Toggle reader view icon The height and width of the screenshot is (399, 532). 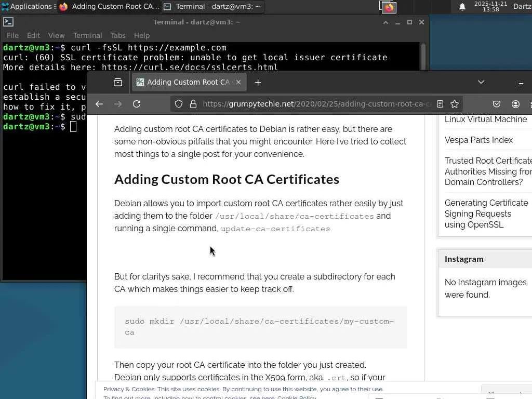point(440,104)
